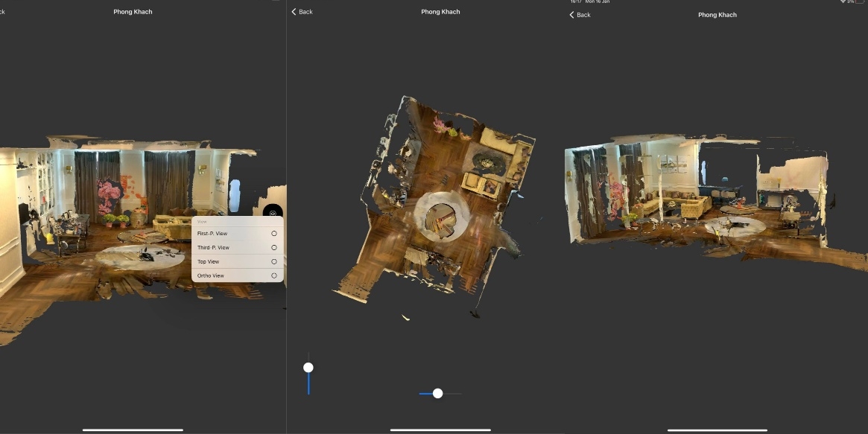Click the Phong Khach title under the status bar
This screenshot has height=434, width=868.
tap(717, 15)
